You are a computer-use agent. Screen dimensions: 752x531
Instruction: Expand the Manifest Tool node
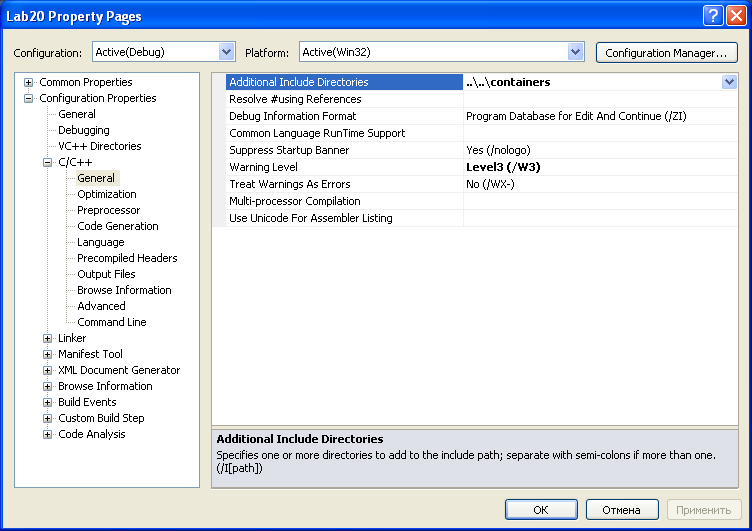tap(47, 354)
